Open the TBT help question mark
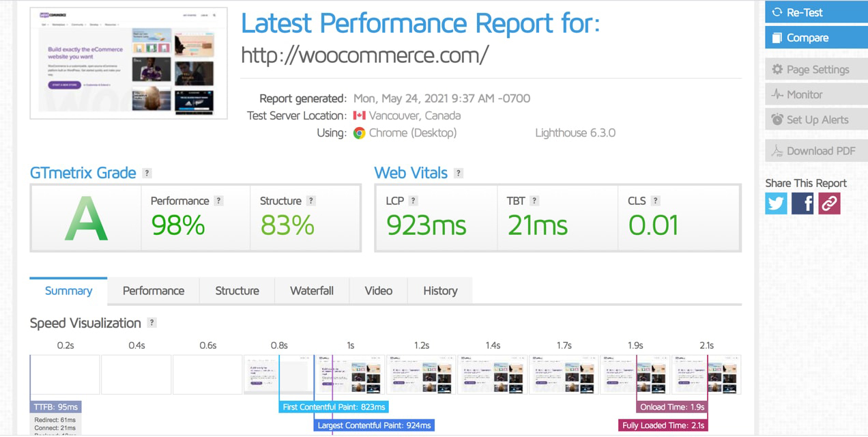 (x=534, y=201)
